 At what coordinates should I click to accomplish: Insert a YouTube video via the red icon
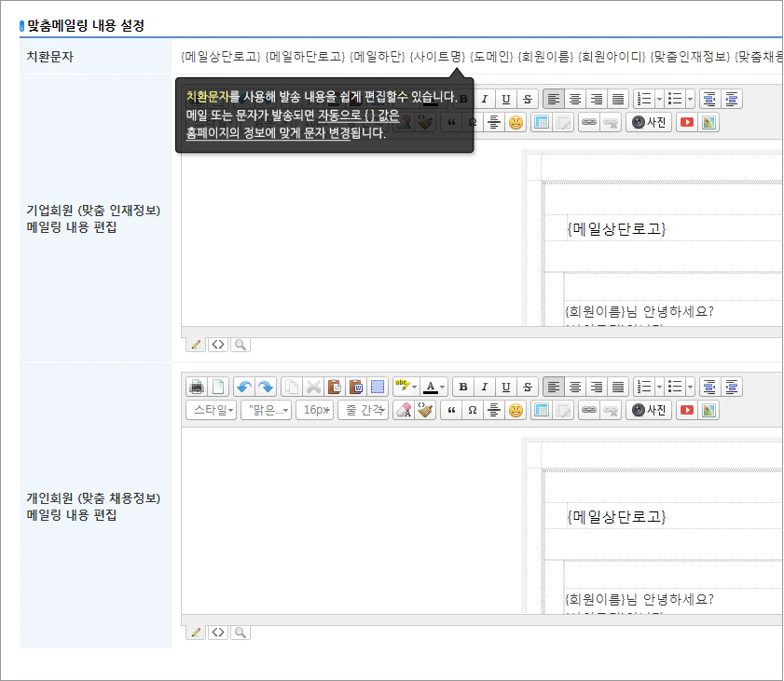point(686,410)
